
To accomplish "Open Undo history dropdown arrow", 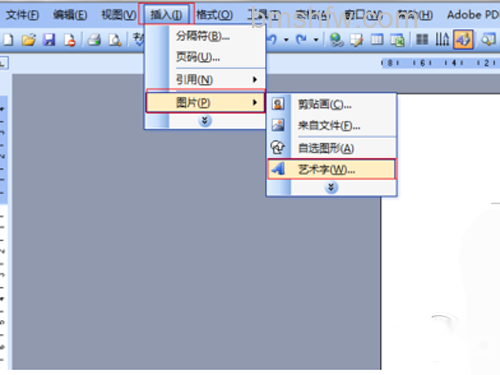I will pos(286,40).
